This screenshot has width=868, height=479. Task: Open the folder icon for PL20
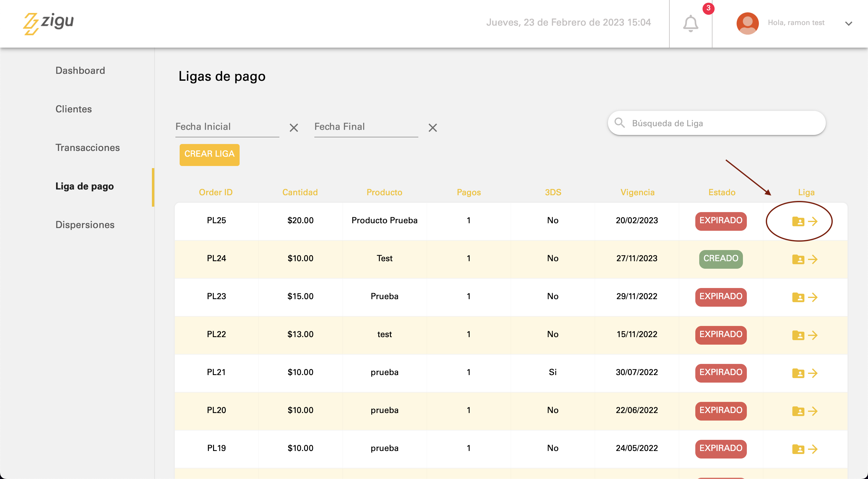(x=798, y=411)
